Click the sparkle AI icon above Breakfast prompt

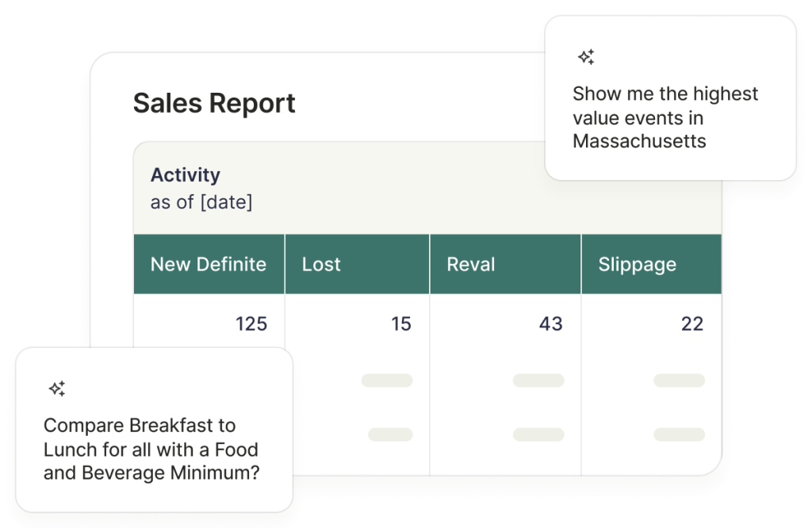point(57,388)
